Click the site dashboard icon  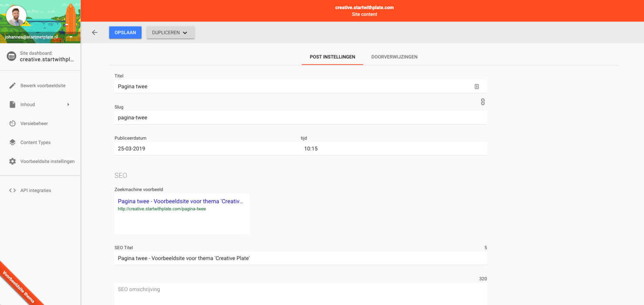(11, 56)
